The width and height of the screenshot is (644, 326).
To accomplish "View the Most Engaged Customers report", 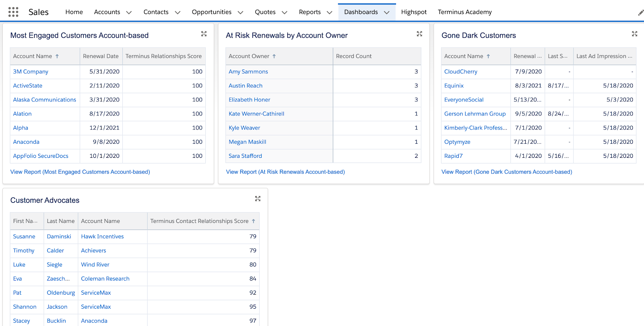I will coord(80,172).
